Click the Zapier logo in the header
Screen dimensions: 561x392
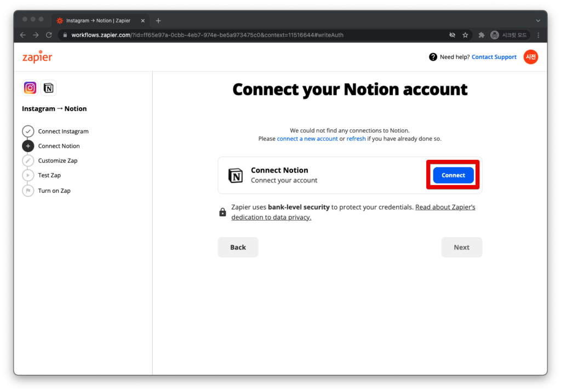tap(37, 57)
